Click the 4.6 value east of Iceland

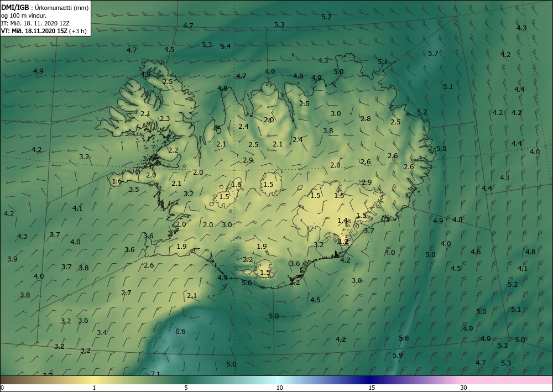[x=476, y=252]
